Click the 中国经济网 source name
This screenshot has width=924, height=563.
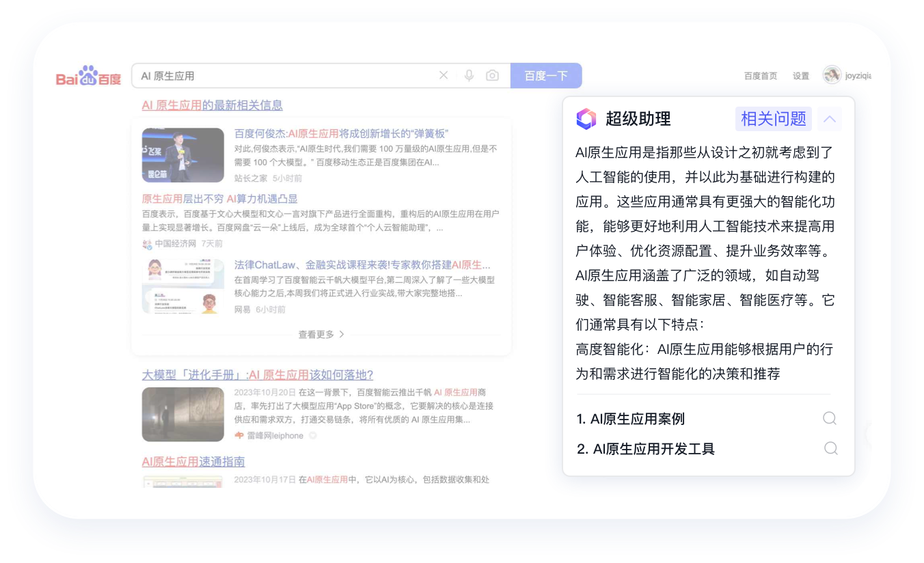[176, 244]
